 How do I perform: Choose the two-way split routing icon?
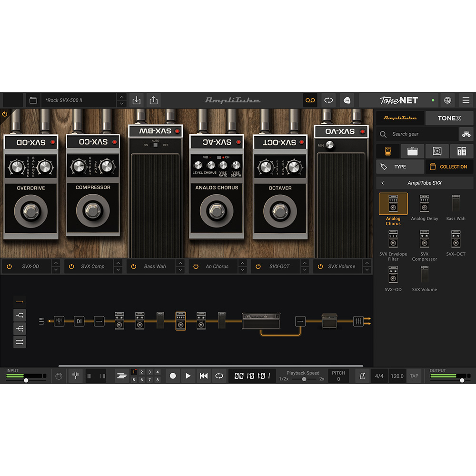pyautogui.click(x=20, y=316)
